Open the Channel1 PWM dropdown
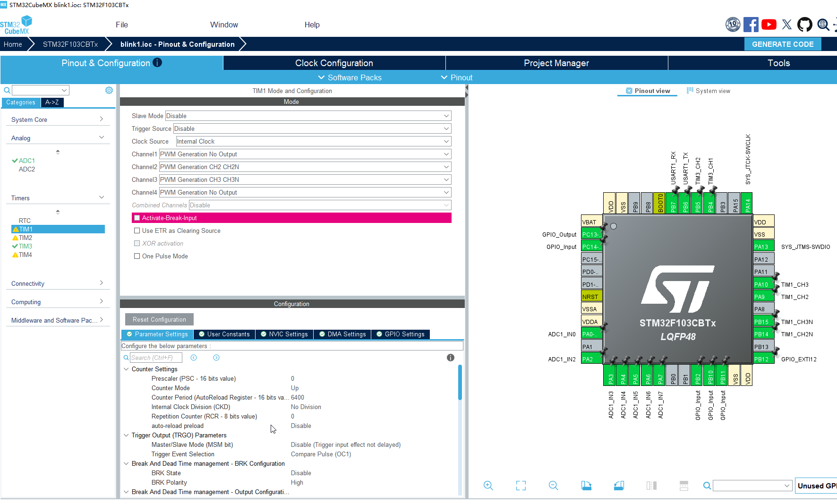Image resolution: width=837 pixels, height=504 pixels. [x=305, y=154]
